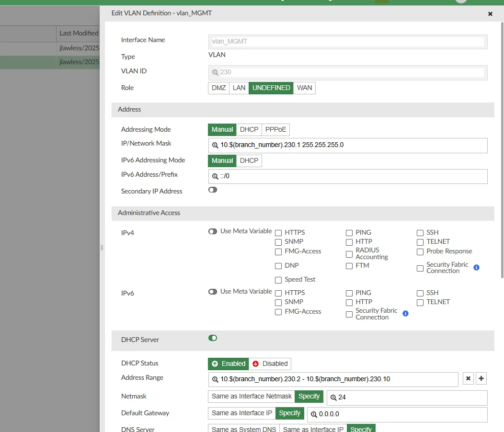Enable IPv4 HTTP access checkbox

pos(349,242)
